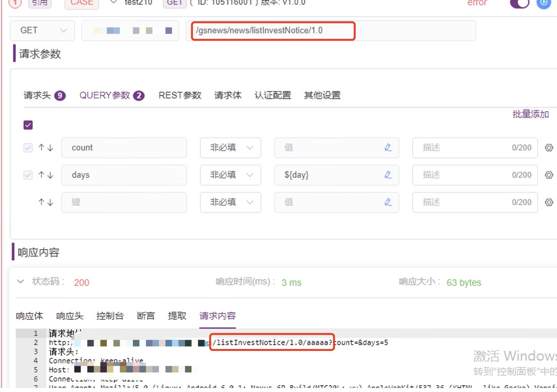Disable the days parameter checkbox
The height and width of the screenshot is (392, 557).
28,175
